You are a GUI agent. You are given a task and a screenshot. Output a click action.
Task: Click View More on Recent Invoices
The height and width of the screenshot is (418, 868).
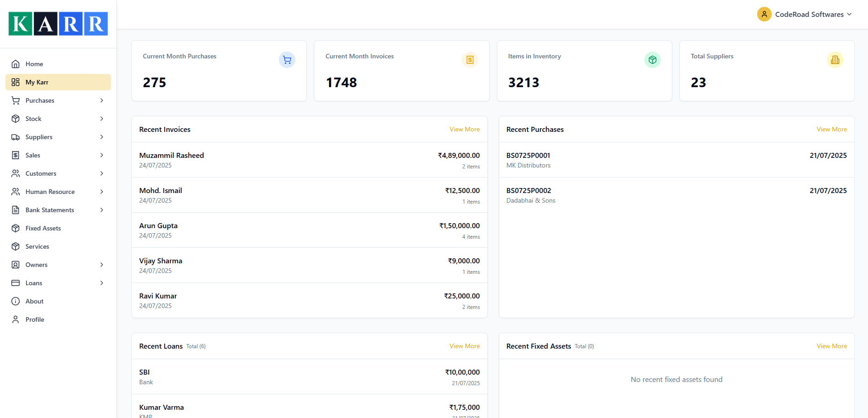coord(464,129)
